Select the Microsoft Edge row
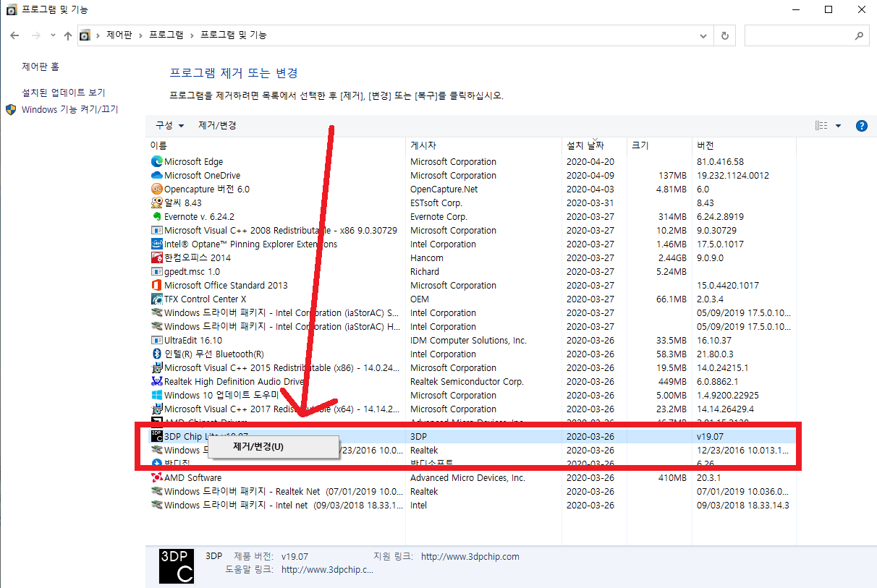Viewport: 877px width, 588px height. [x=472, y=162]
